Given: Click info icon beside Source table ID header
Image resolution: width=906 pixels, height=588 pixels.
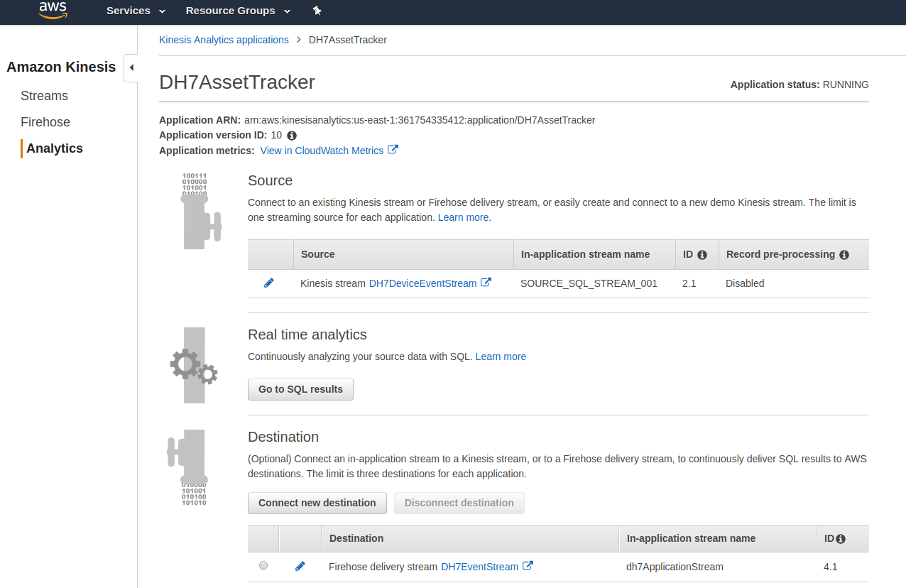Looking at the screenshot, I should click(x=702, y=254).
